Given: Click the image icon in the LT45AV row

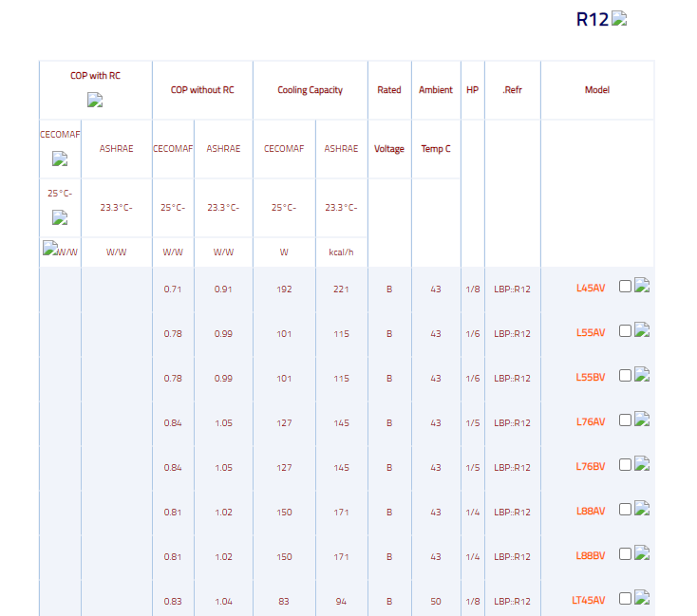Looking at the screenshot, I should point(642,598).
